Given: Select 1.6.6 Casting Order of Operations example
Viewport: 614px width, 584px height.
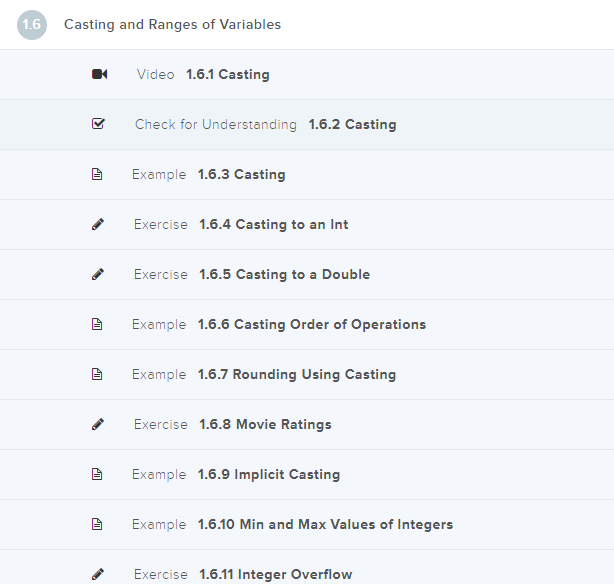Looking at the screenshot, I should pos(311,324).
